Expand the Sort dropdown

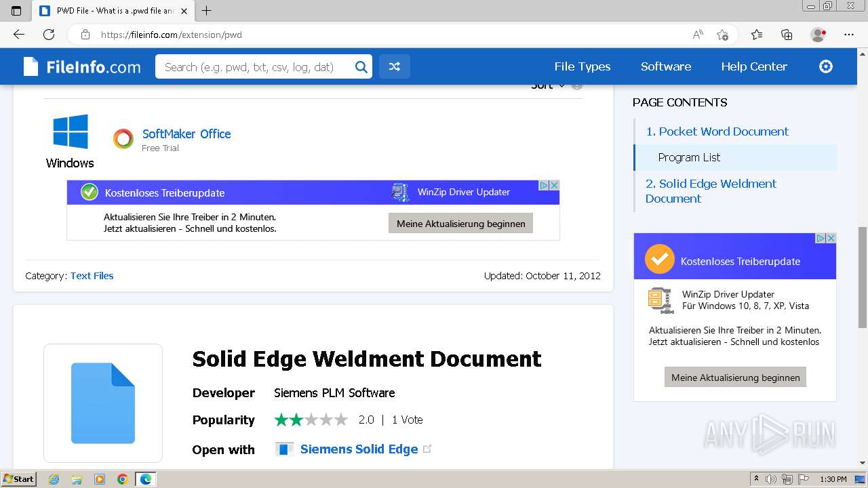(548, 86)
